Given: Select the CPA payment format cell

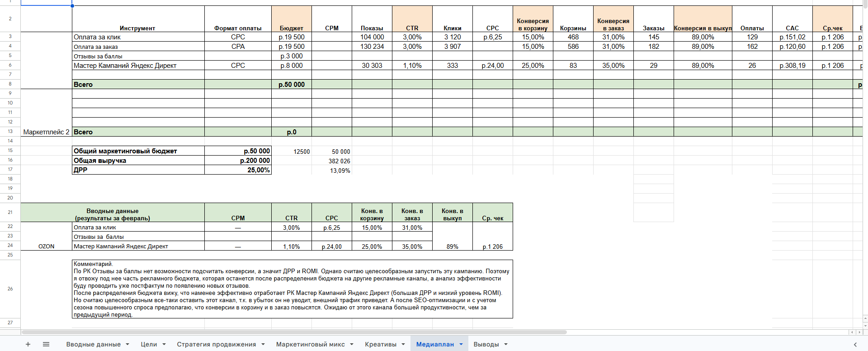Looking at the screenshot, I should click(x=238, y=47).
